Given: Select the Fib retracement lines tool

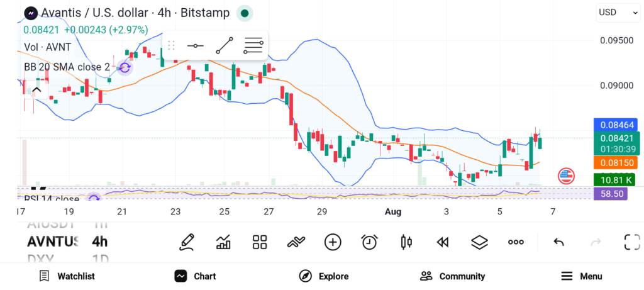Looking at the screenshot, I should click(253, 45).
